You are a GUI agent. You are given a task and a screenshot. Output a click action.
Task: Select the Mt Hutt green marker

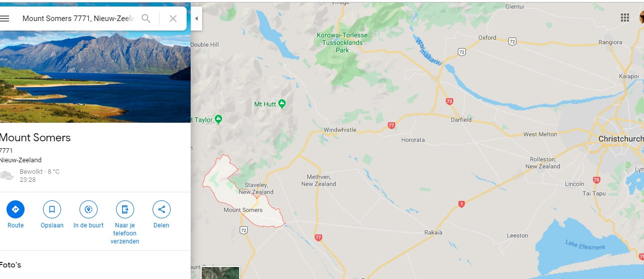point(282,104)
